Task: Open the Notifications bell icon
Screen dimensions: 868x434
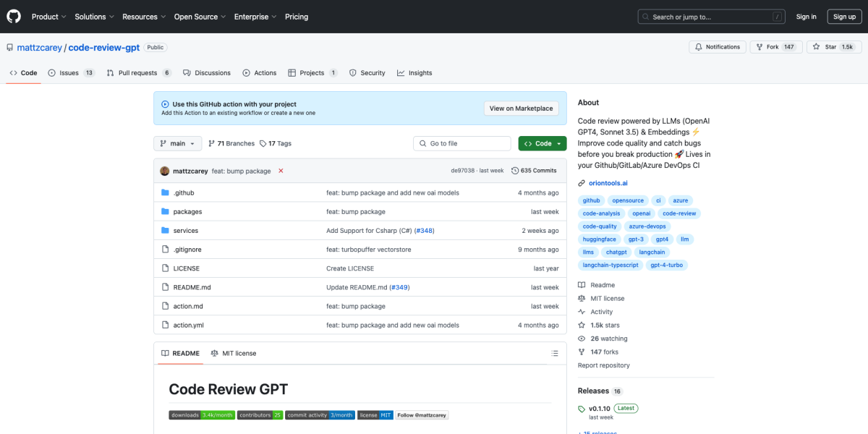Action: point(699,46)
